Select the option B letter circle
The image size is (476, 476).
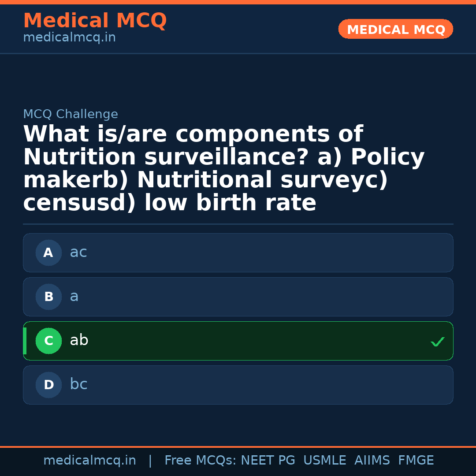[x=48, y=297]
